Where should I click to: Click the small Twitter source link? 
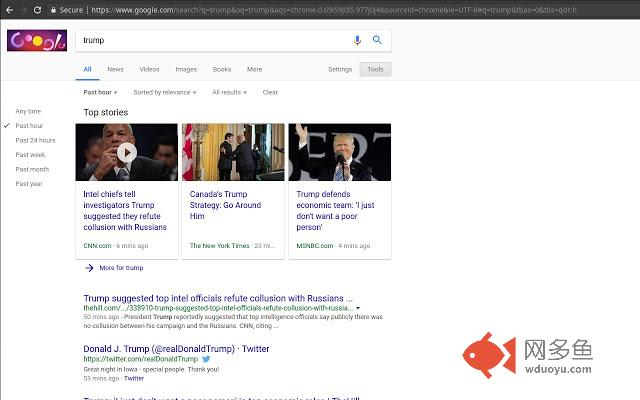point(134,378)
